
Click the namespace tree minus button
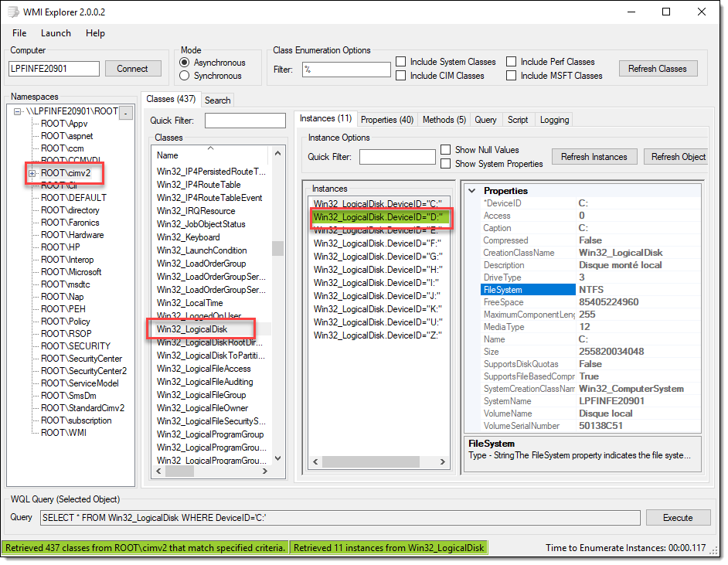tap(126, 112)
